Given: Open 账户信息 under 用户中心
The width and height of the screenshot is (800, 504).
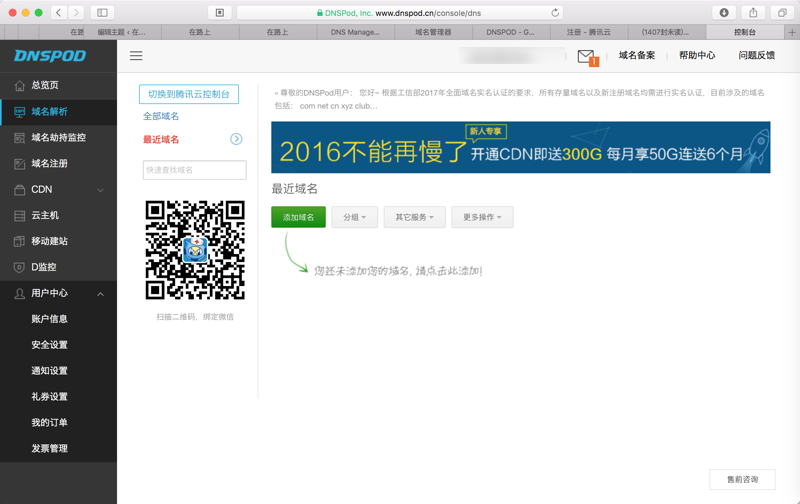Looking at the screenshot, I should tap(49, 319).
